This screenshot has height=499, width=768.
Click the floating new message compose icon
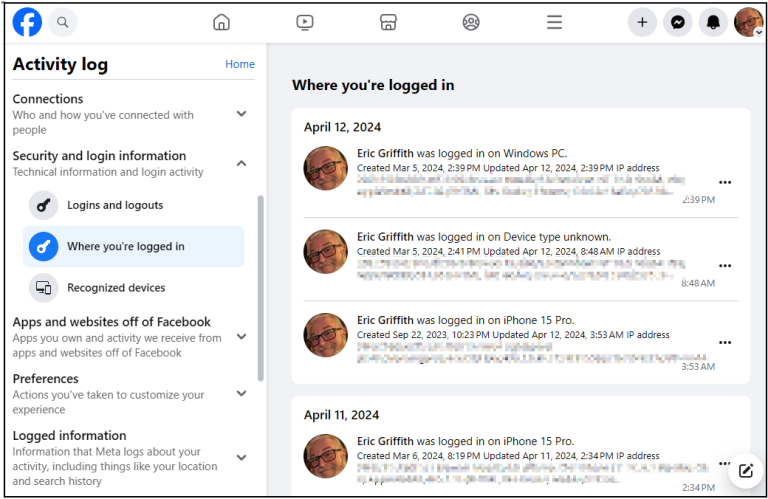pos(745,470)
